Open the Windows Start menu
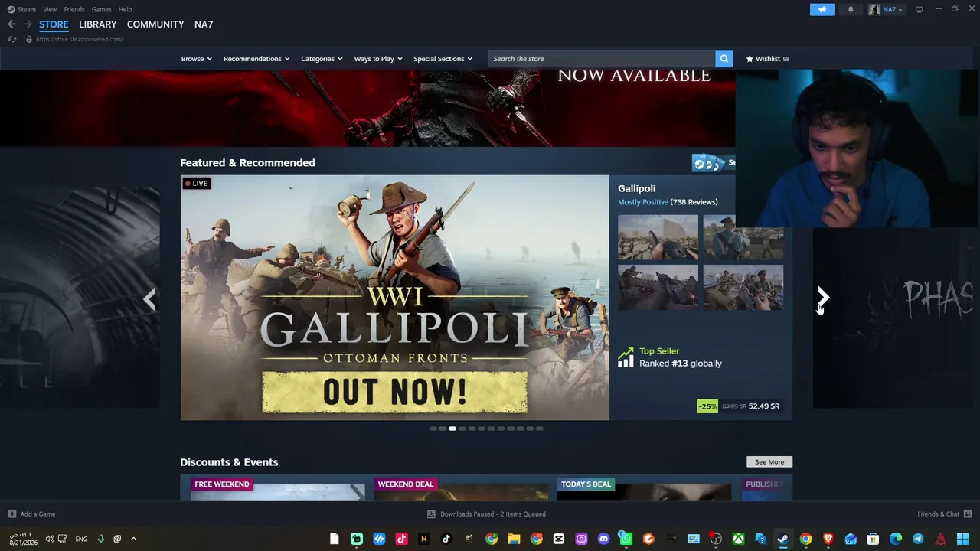Screen dimensions: 980x551 (x=962, y=539)
